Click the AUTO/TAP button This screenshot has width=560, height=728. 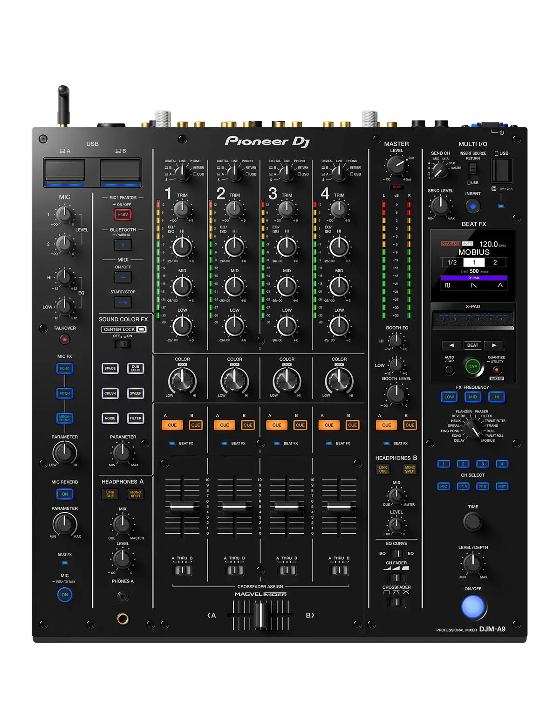pyautogui.click(x=450, y=370)
